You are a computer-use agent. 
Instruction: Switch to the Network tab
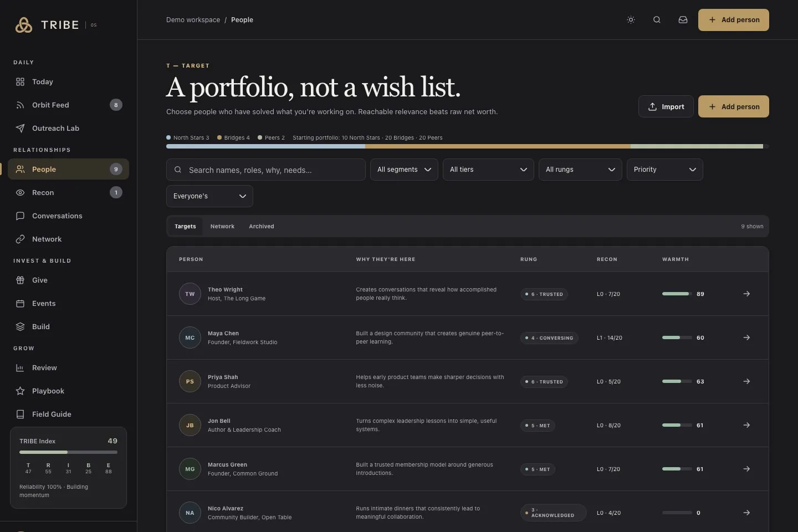[x=222, y=226]
